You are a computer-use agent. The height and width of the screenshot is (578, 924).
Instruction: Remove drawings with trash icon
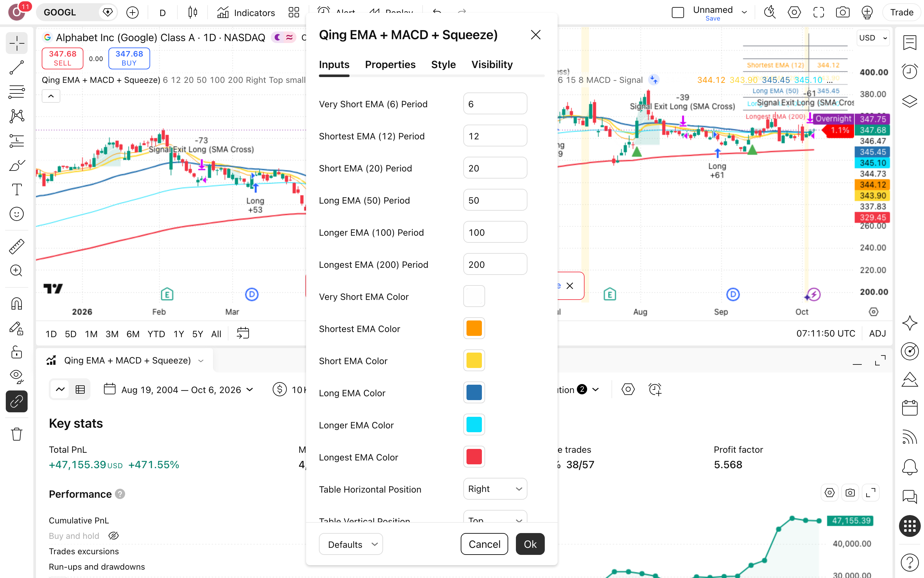[16, 434]
